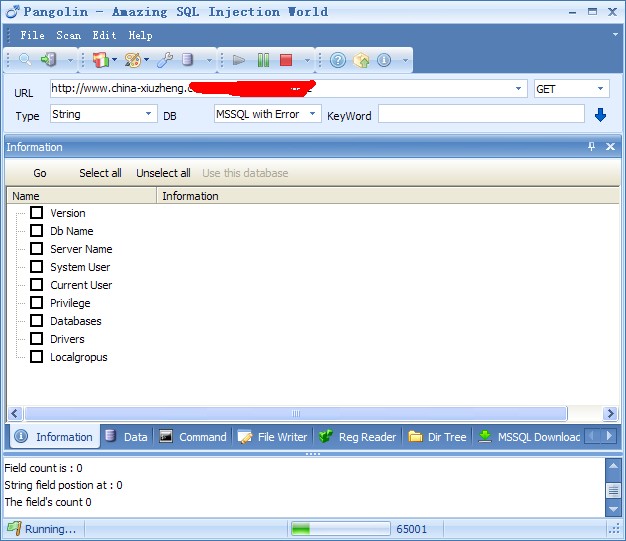This screenshot has height=541, width=626.
Task: Click the Pangolin app icon in title bar
Action: pos(12,12)
